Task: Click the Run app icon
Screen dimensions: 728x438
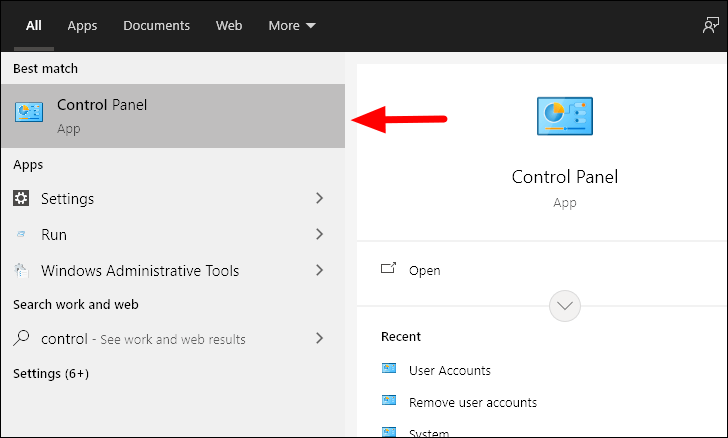Action: coord(21,235)
